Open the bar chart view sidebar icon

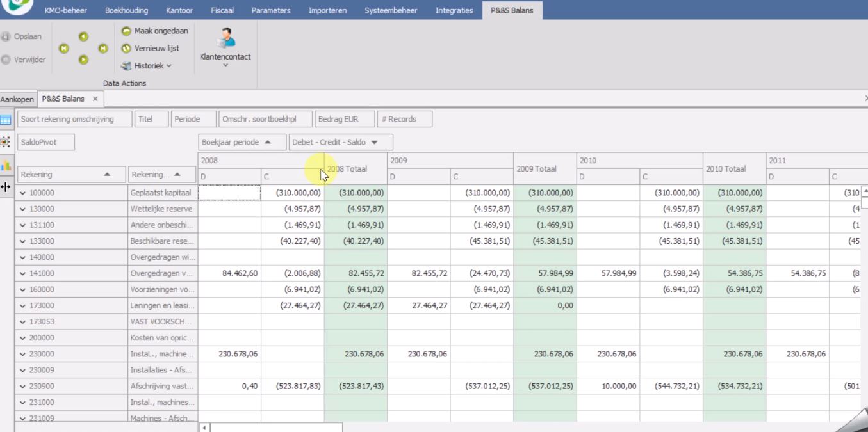click(6, 165)
